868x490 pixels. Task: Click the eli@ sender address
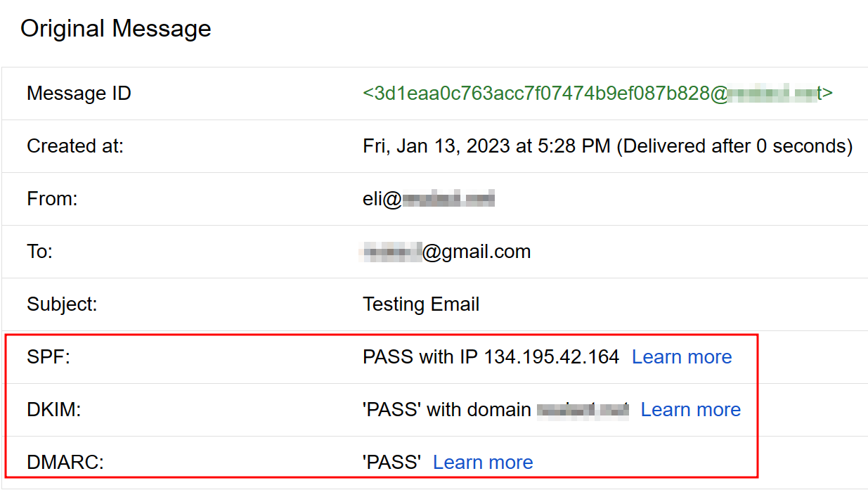pyautogui.click(x=429, y=199)
